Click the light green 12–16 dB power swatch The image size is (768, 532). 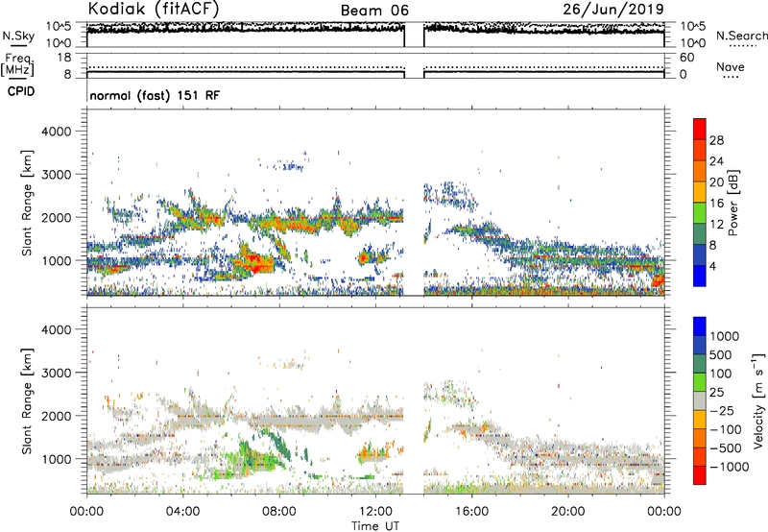[x=700, y=213]
